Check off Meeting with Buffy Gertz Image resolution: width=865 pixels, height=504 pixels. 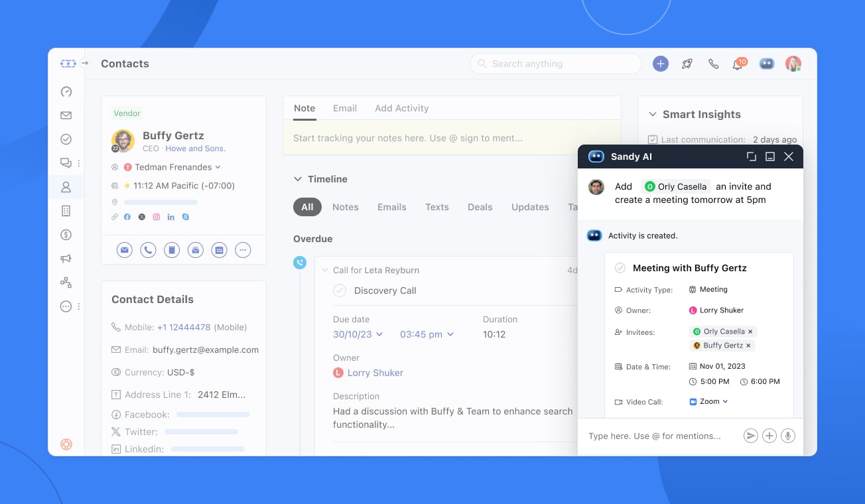620,268
